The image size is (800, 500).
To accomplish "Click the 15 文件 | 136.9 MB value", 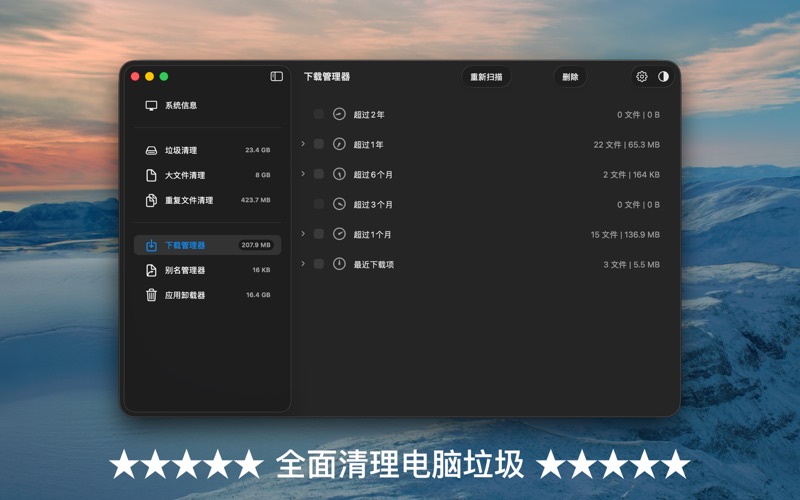I will [x=625, y=235].
